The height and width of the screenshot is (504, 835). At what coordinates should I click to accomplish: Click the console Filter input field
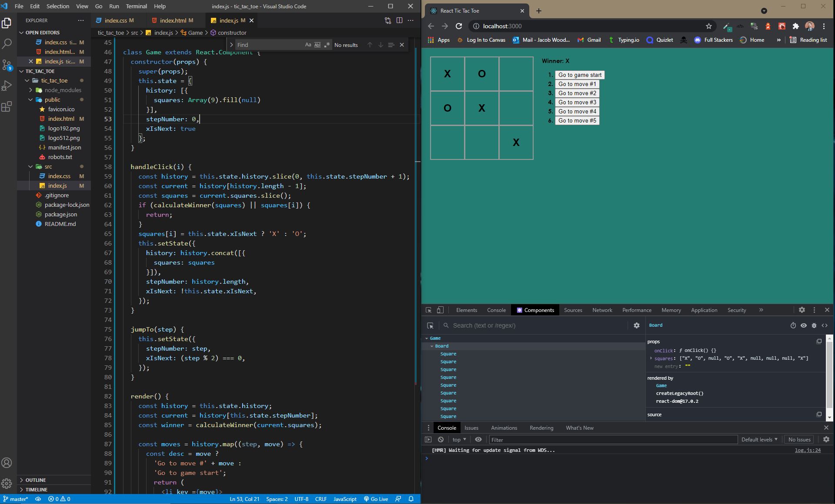click(613, 440)
